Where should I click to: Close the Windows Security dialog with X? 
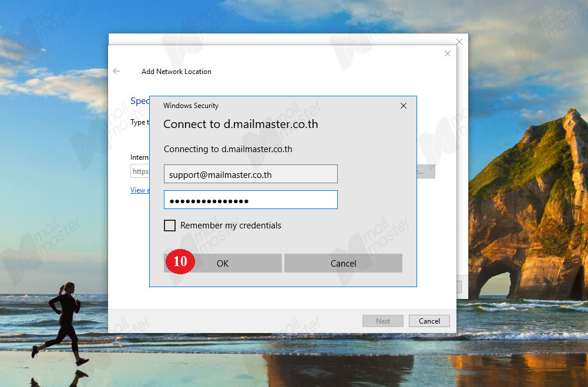click(404, 106)
